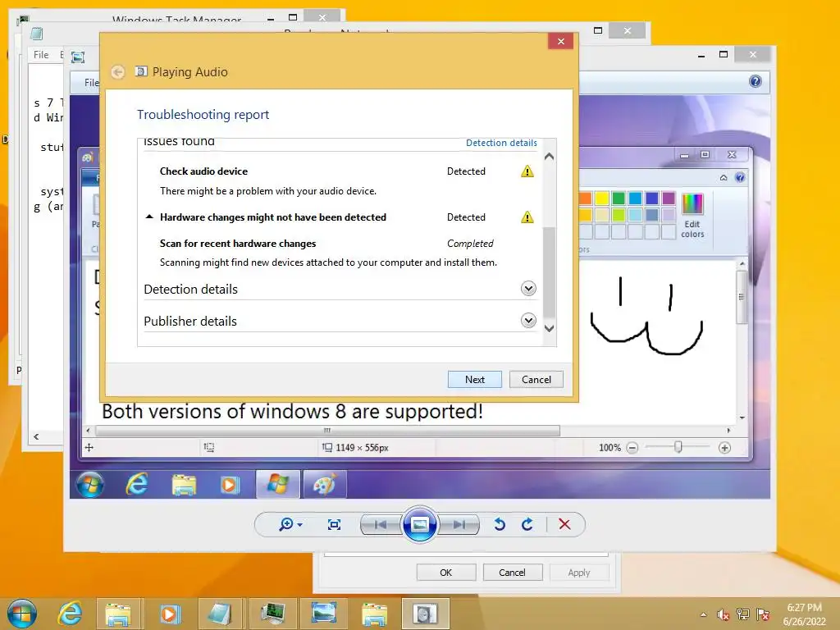Image resolution: width=840 pixels, height=630 pixels.
Task: Click warning icon beside Check audio device
Action: (527, 171)
